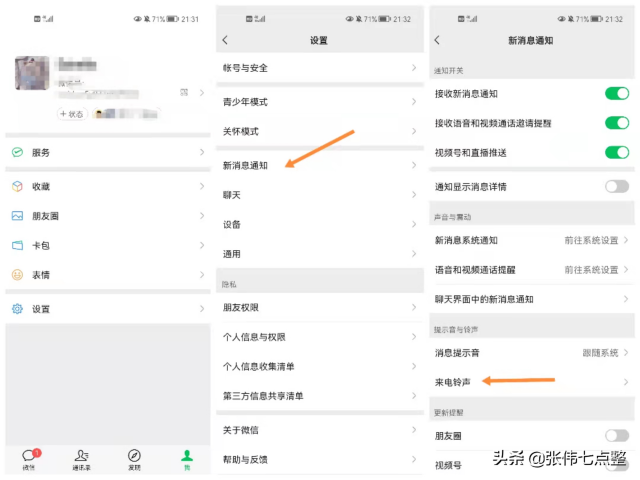The height and width of the screenshot is (480, 640).
Task: Switch to the 发现 discover tab
Action: [x=134, y=460]
